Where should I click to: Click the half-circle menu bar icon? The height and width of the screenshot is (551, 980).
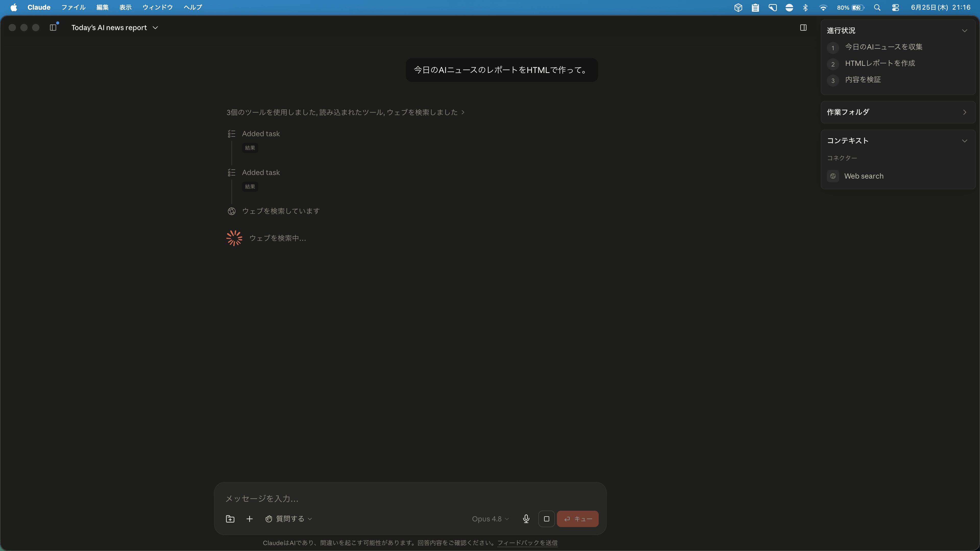point(789,8)
